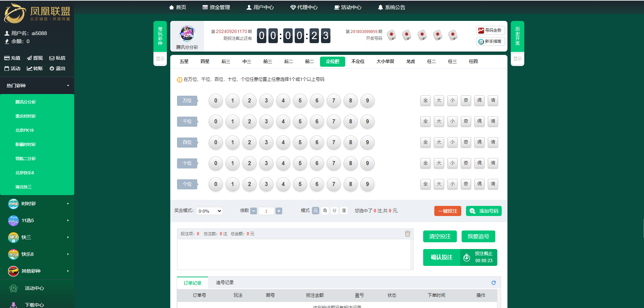Switch to the 不定位 tab
This screenshot has height=308, width=644.
point(358,62)
